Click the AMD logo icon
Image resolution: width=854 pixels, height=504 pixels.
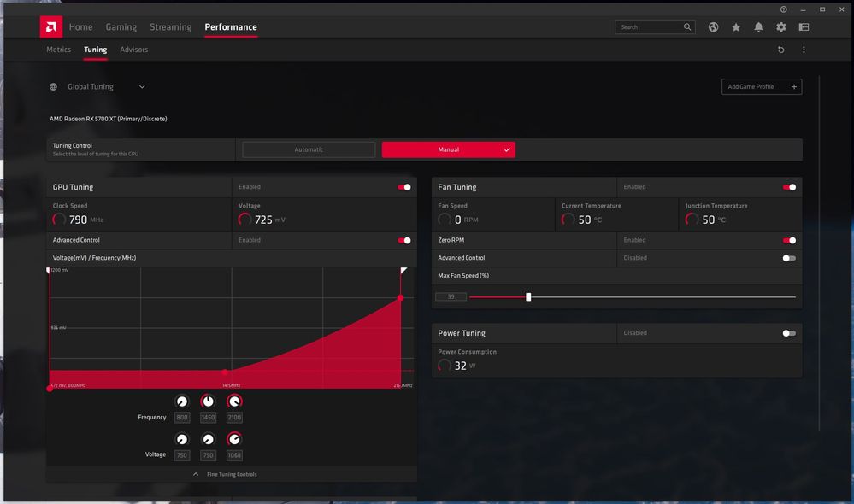(51, 26)
